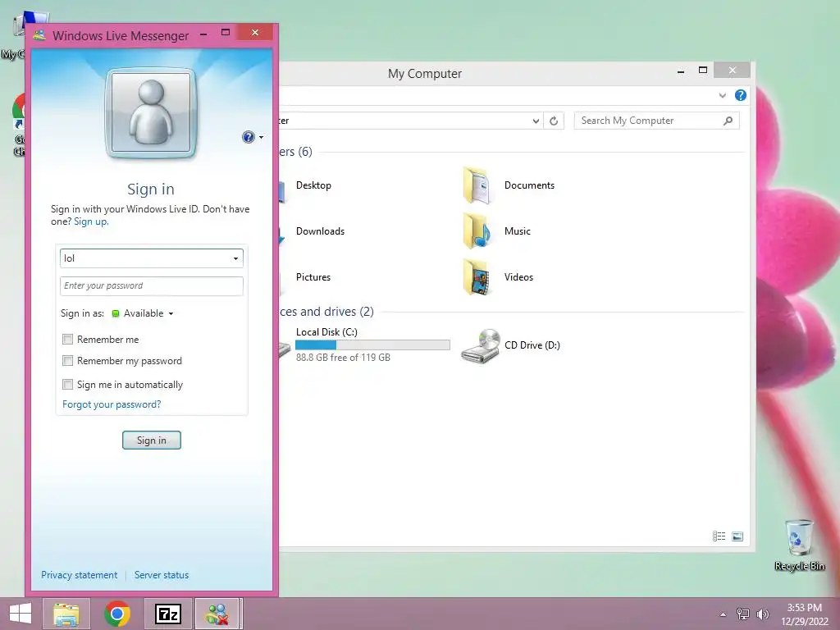The width and height of the screenshot is (840, 630).
Task: Click the network icon in system tray
Action: [x=743, y=614]
